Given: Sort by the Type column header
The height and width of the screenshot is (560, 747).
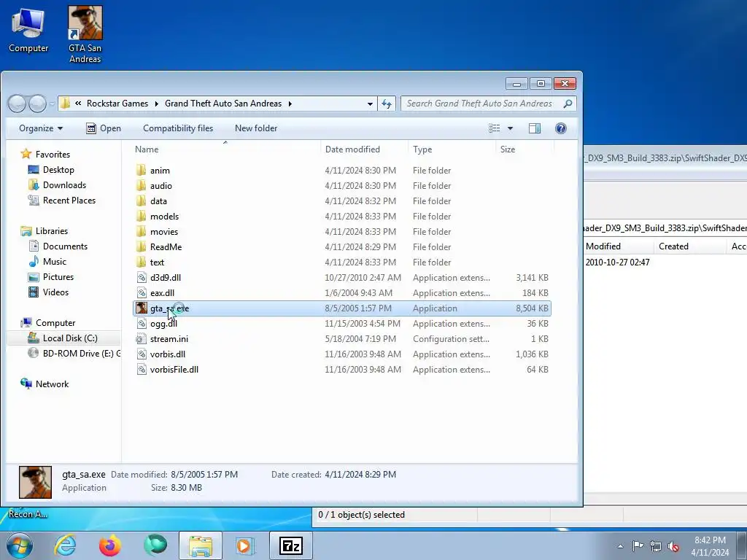Looking at the screenshot, I should tap(452, 149).
